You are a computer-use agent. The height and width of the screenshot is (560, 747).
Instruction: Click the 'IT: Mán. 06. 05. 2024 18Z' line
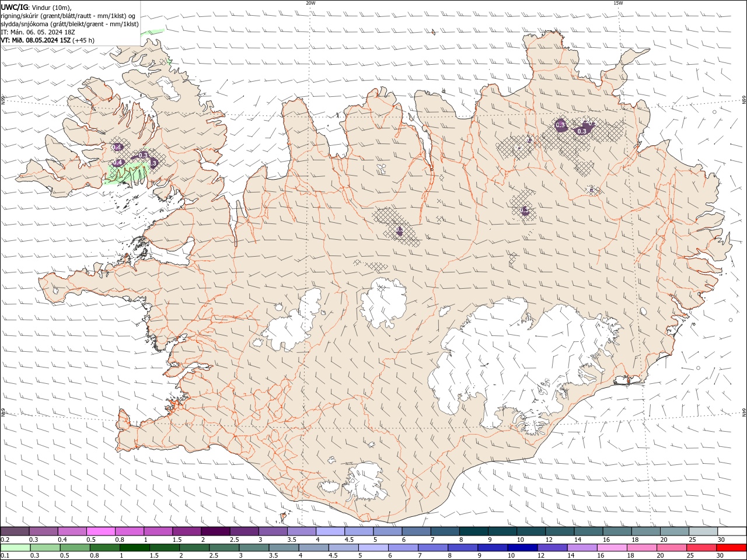coord(38,32)
